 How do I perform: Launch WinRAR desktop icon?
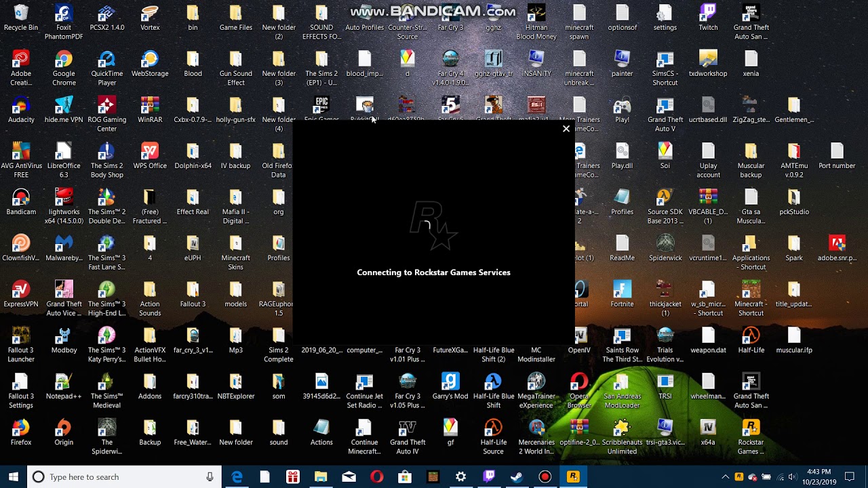[150, 110]
